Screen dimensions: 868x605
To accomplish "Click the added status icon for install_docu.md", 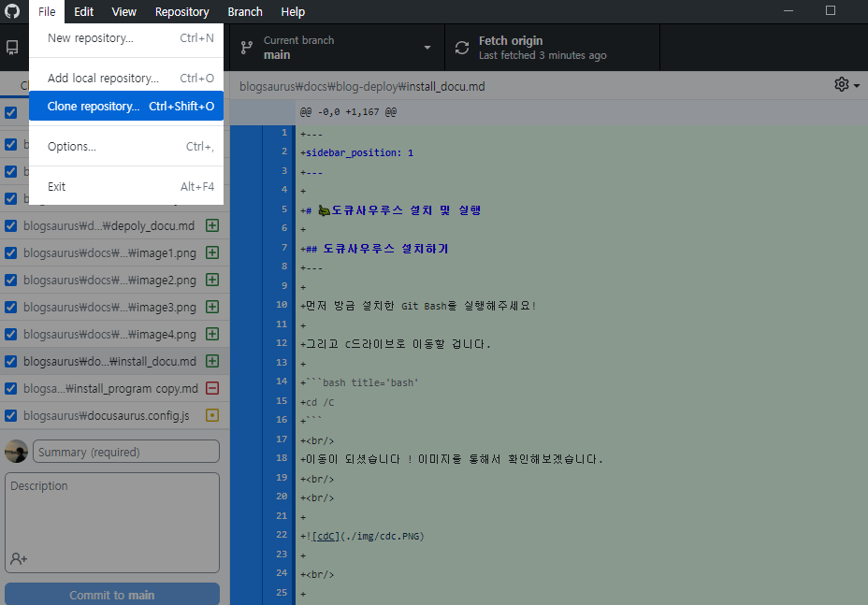I will (x=212, y=362).
